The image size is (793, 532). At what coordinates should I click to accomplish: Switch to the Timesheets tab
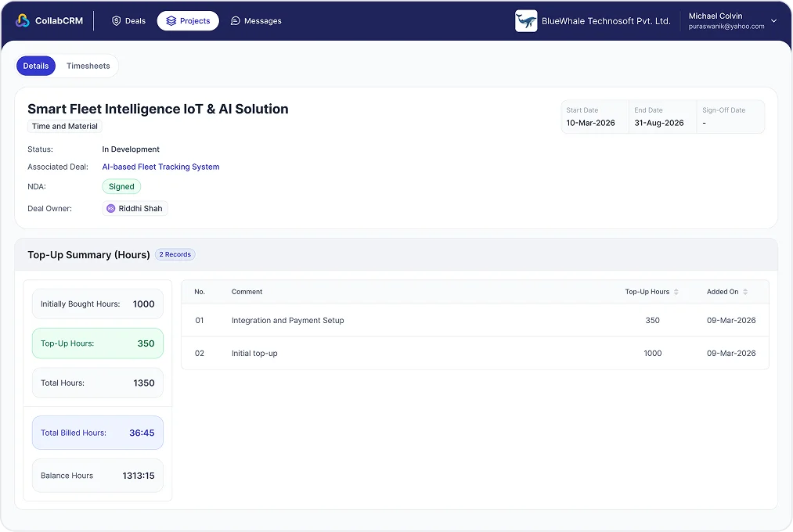tap(88, 66)
